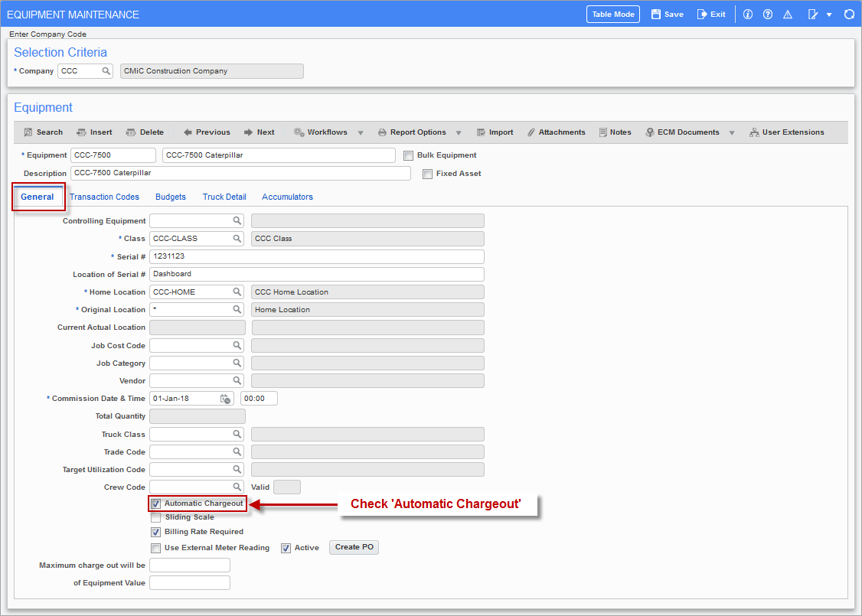Switch to the Transaction Codes tab
This screenshot has width=862, height=616.
click(x=104, y=197)
